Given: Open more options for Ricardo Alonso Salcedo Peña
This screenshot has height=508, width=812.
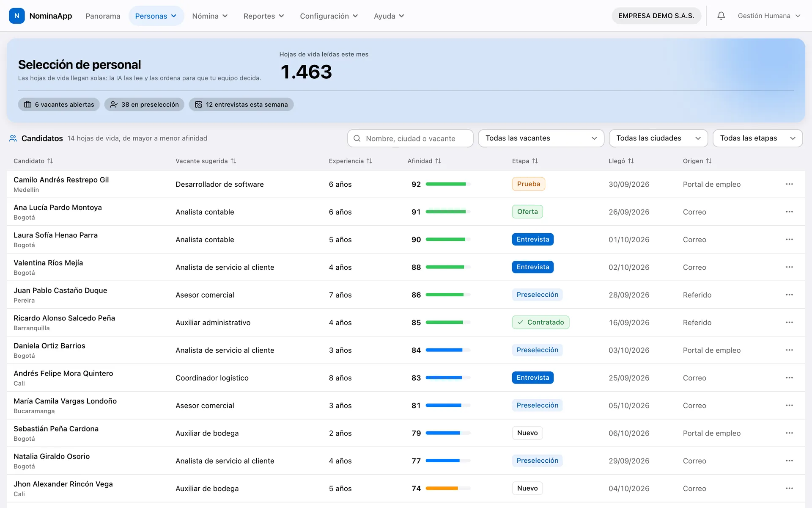Looking at the screenshot, I should 789,323.
